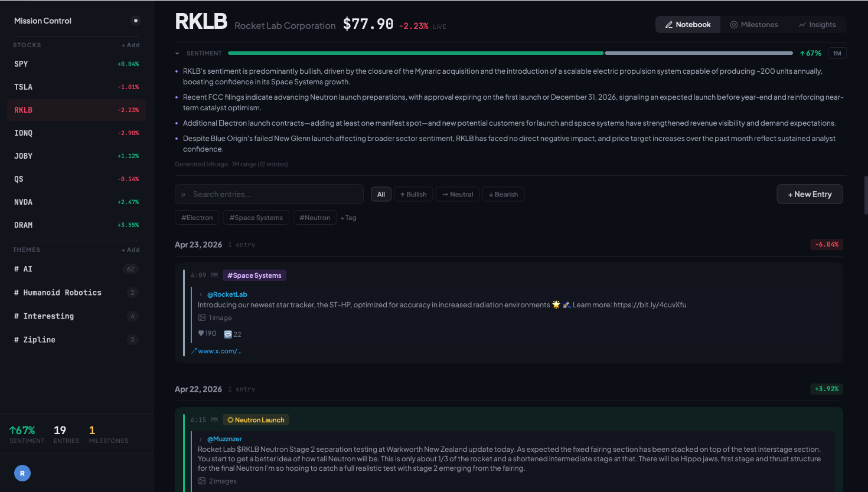The width and height of the screenshot is (868, 492).
Task: View the 2 images attachment
Action: [x=217, y=481]
